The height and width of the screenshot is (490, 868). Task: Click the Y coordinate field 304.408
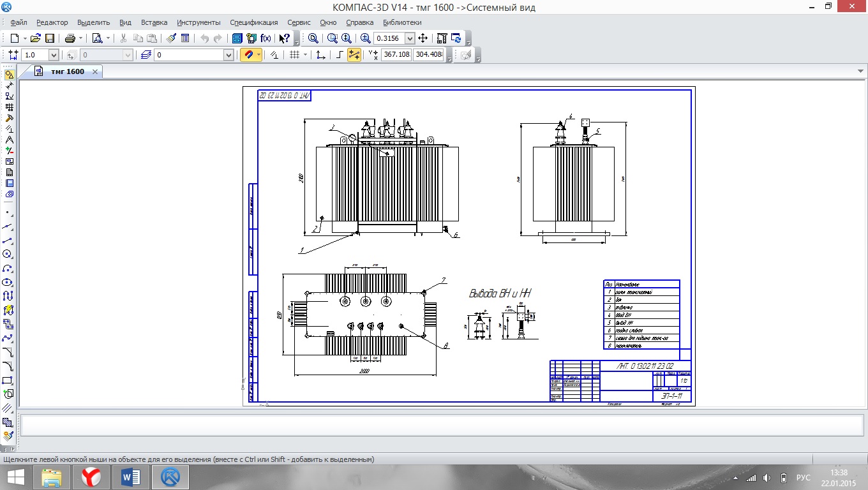click(x=428, y=55)
